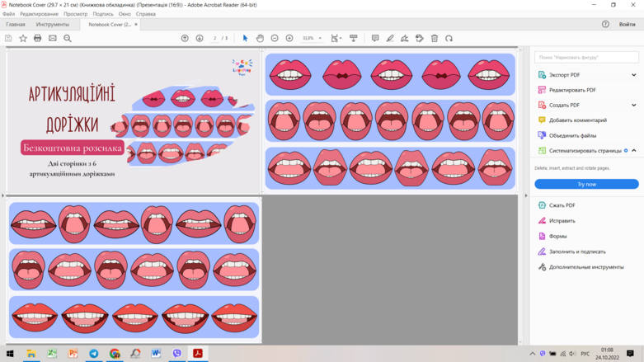The height and width of the screenshot is (362, 644).
Task: Open the Редактирование menu
Action: [39, 14]
